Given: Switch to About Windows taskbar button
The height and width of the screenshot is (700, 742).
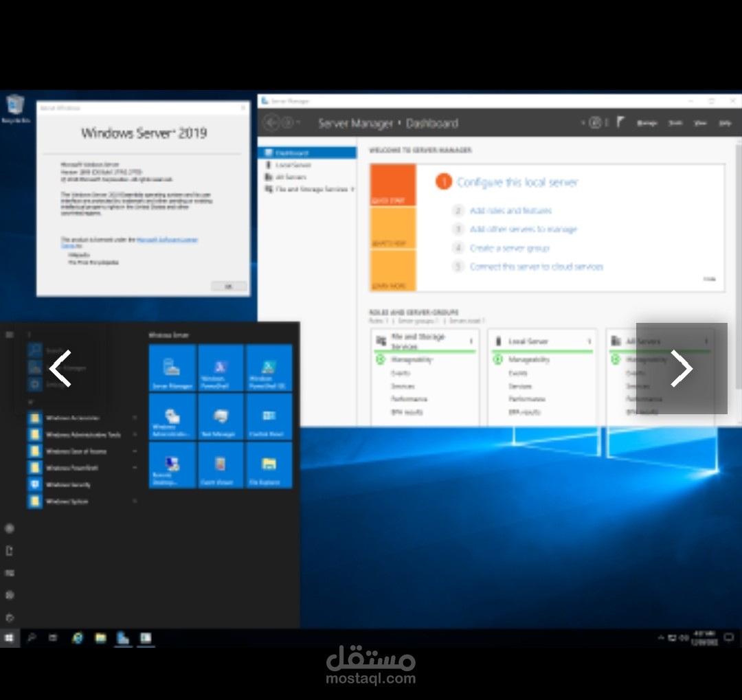Looking at the screenshot, I should click(146, 638).
